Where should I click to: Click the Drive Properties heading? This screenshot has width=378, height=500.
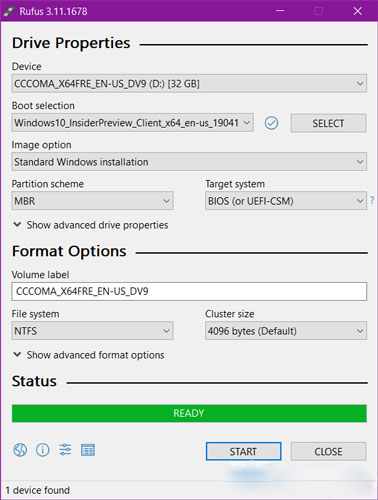point(71,43)
